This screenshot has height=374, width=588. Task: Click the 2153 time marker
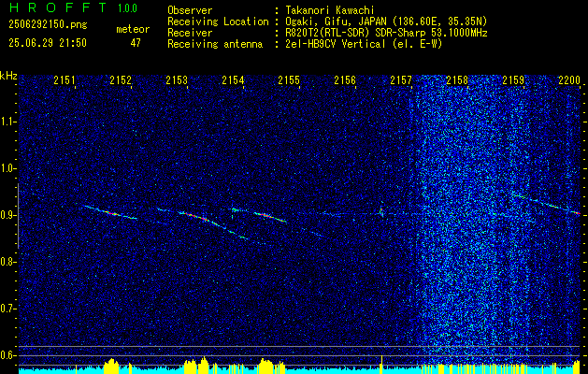[177, 79]
